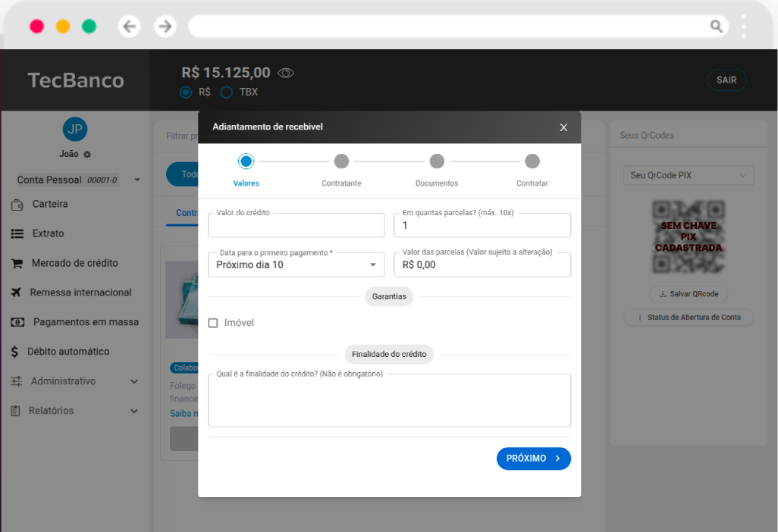The height and width of the screenshot is (532, 778).
Task: Click the Pagamentos em massa money icon
Action: (17, 322)
